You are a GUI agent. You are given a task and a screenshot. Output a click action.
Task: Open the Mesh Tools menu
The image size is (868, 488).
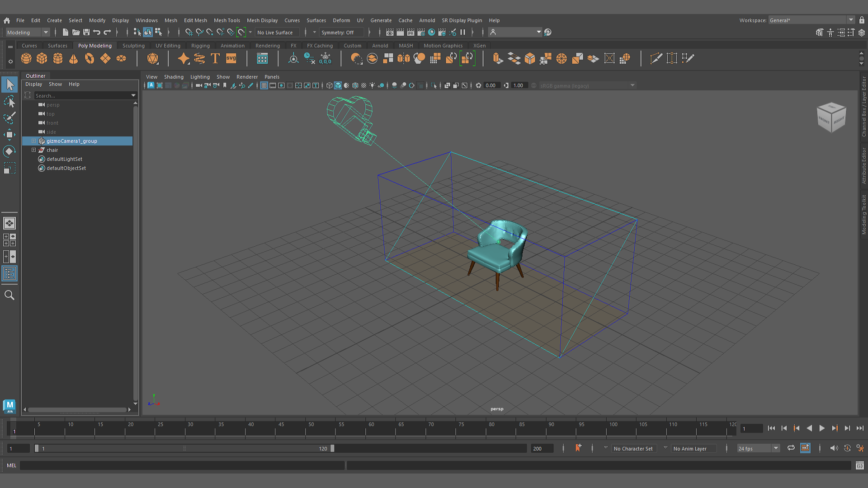(x=226, y=20)
